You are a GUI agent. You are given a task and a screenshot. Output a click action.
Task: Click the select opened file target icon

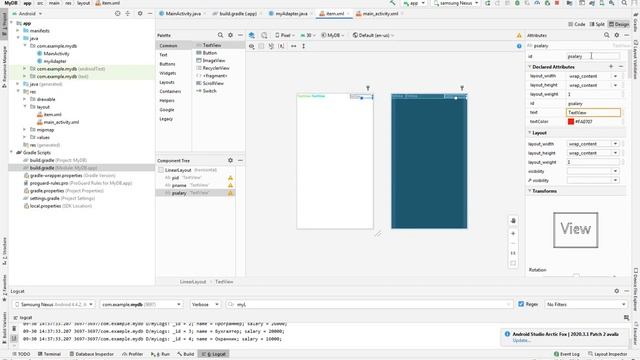click(118, 13)
